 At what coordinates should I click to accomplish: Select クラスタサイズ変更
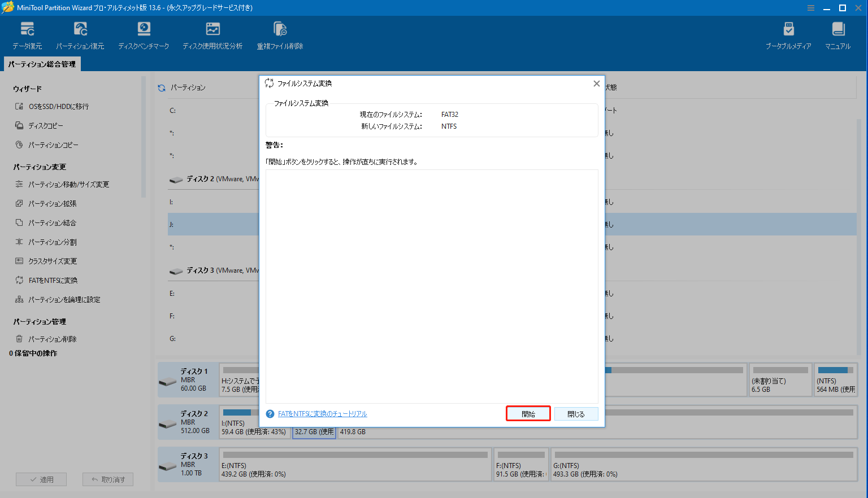click(53, 261)
